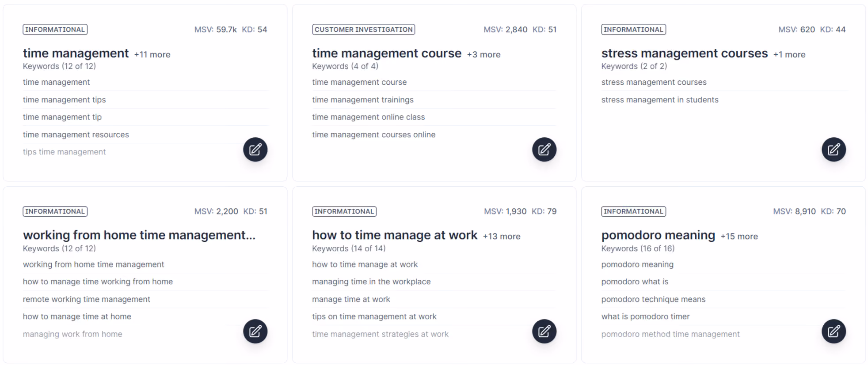Viewport: 868px width, 365px height.
Task: Select keyword stress management in students
Action: click(660, 100)
